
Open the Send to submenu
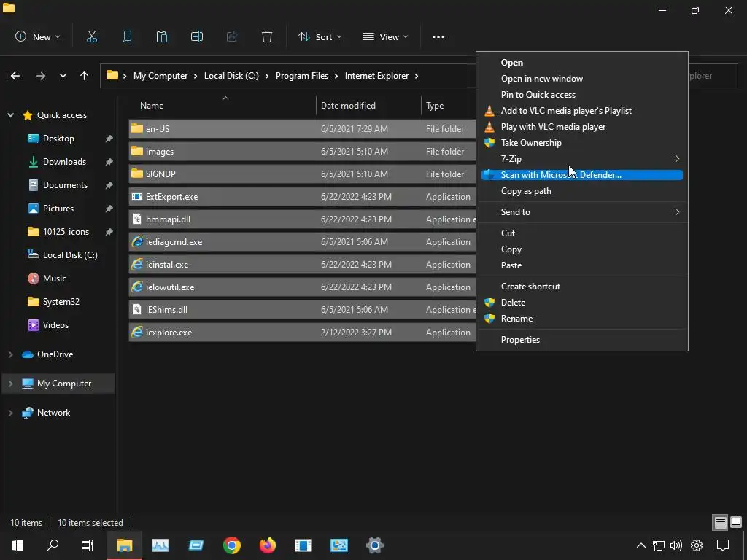coord(582,212)
